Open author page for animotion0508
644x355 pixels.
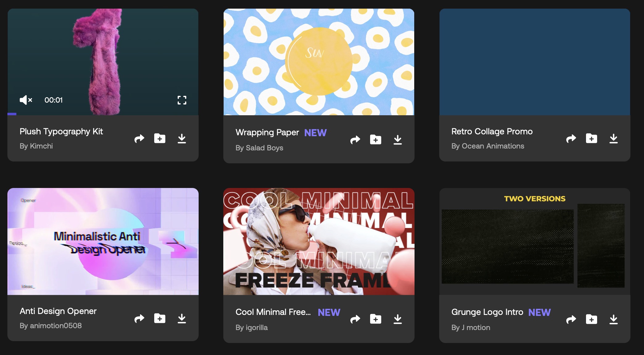pos(56,326)
